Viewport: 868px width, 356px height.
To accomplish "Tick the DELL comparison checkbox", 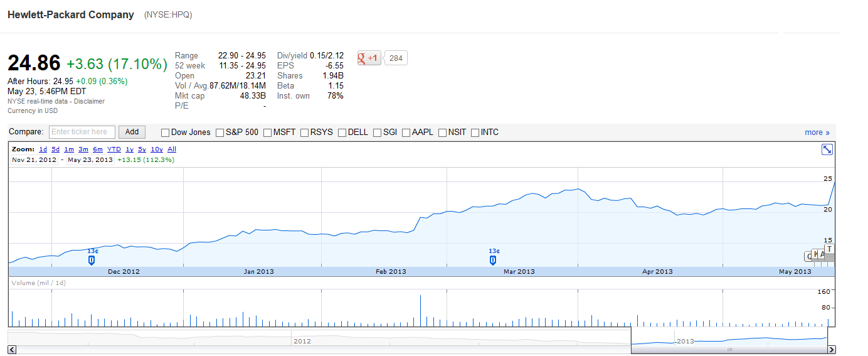I will tap(342, 132).
